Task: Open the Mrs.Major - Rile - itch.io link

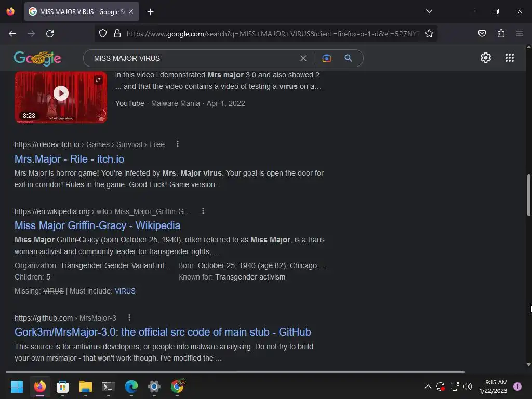Action: (x=69, y=159)
